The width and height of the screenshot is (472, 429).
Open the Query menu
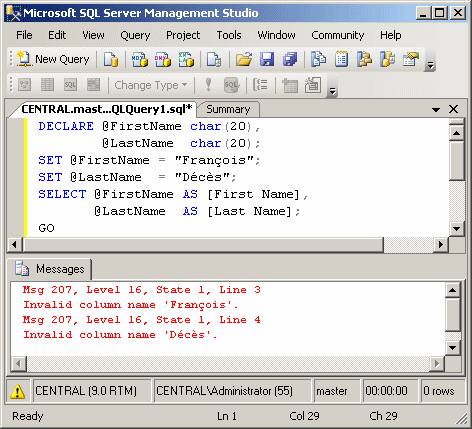pyautogui.click(x=135, y=35)
